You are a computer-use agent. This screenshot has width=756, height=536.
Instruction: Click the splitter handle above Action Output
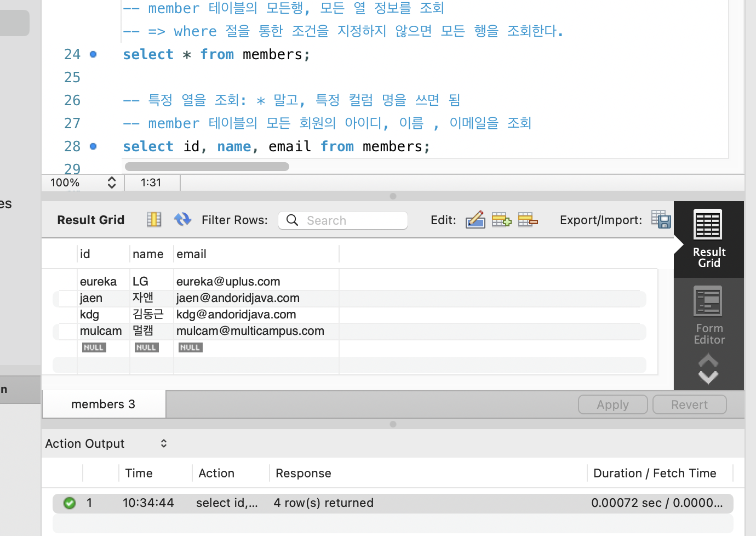pyautogui.click(x=393, y=424)
